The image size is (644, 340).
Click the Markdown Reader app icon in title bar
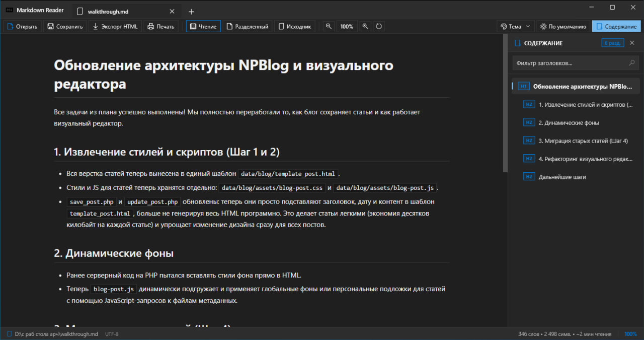pos(9,10)
